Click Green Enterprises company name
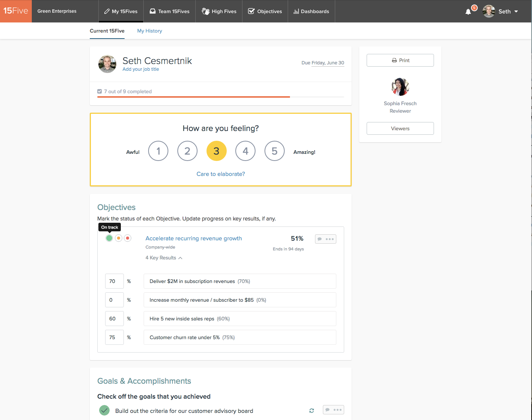 (x=57, y=11)
